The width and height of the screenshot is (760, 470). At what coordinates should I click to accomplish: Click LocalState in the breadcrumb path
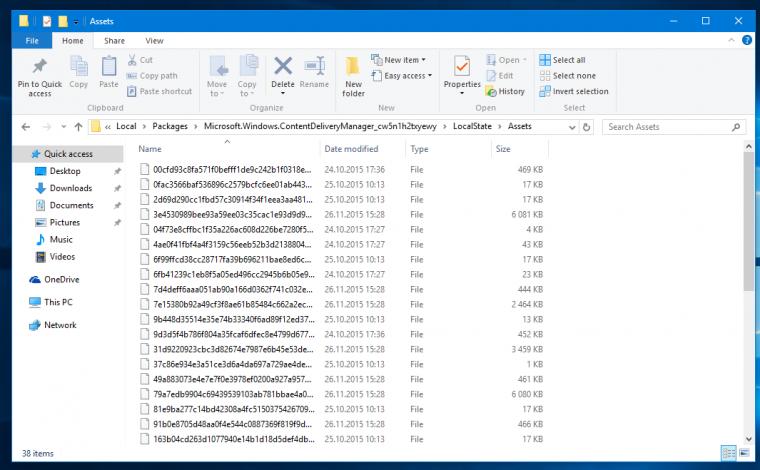472,126
